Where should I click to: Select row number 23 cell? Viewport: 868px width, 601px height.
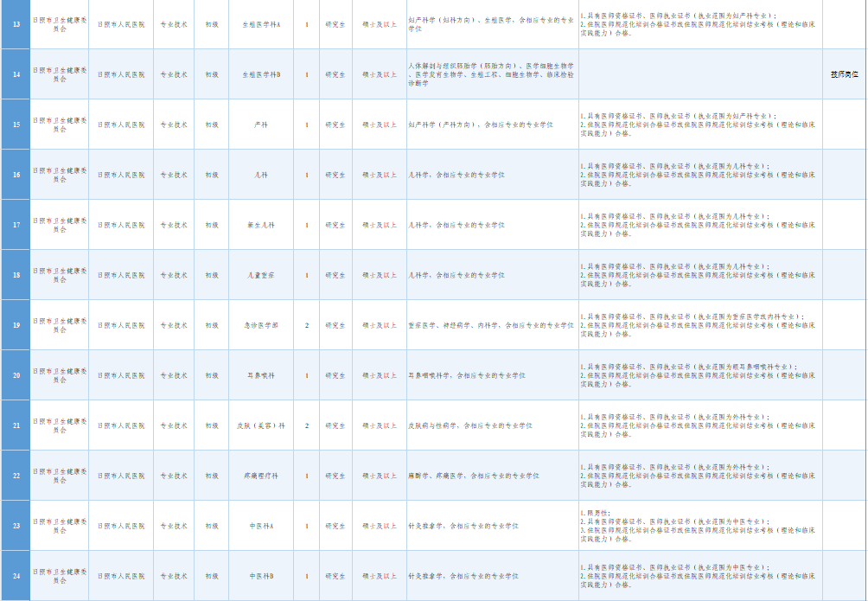coord(16,526)
